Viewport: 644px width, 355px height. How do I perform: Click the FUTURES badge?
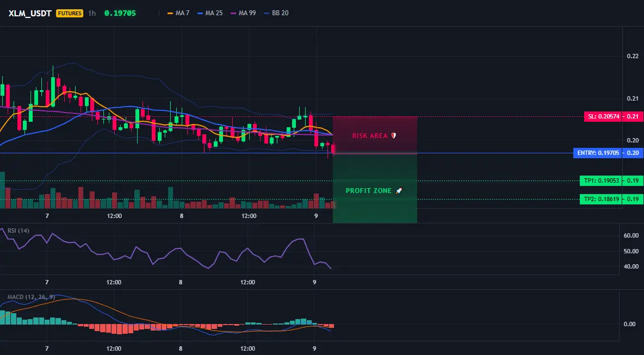(70, 13)
